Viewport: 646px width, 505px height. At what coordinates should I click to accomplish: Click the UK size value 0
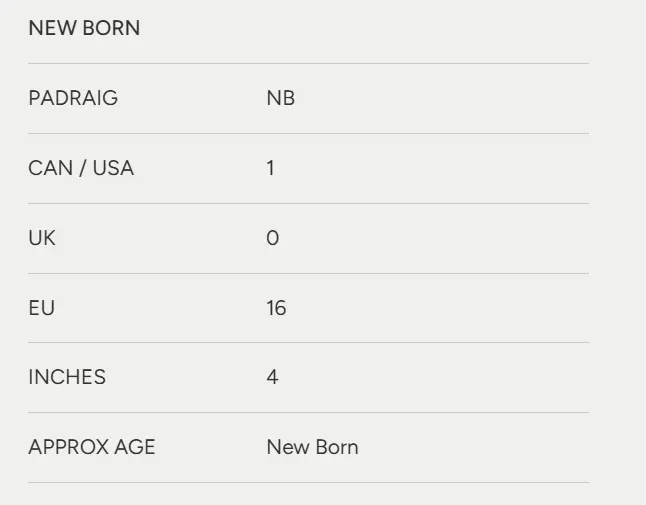point(272,238)
